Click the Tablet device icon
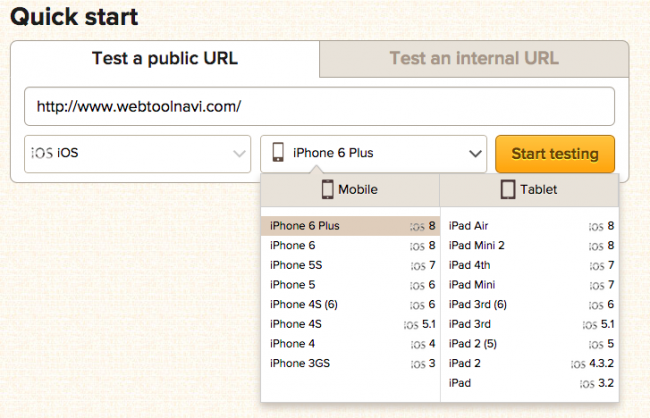The height and width of the screenshot is (418, 650). click(x=508, y=190)
